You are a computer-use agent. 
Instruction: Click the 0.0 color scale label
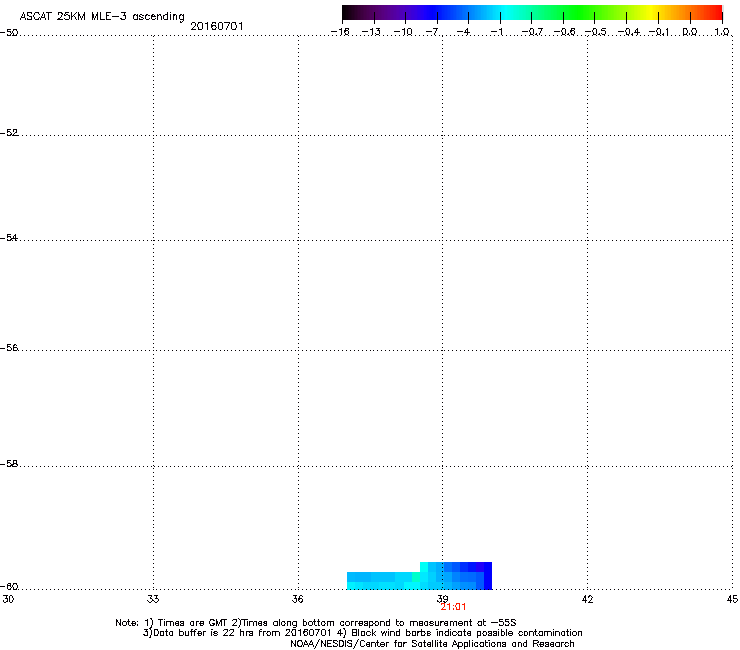coord(690,32)
